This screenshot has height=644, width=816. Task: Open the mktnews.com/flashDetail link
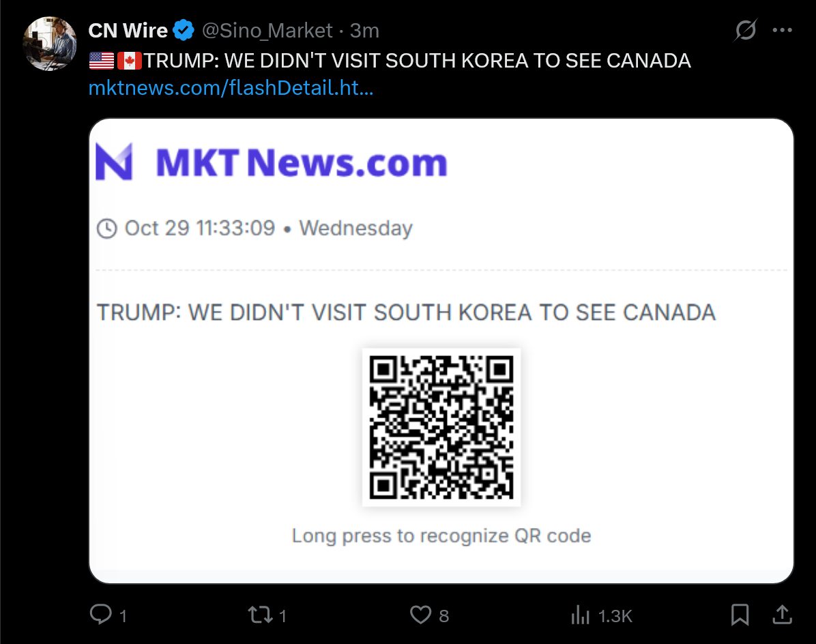click(x=231, y=88)
